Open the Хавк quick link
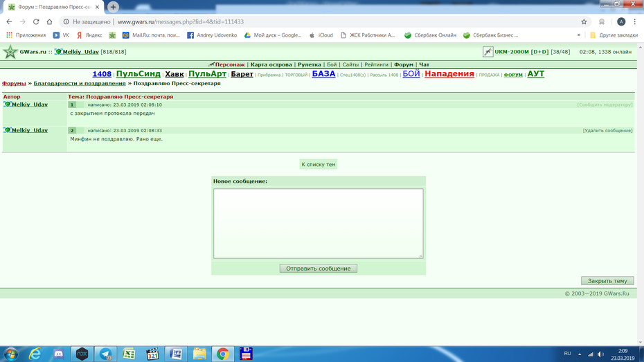 click(174, 74)
